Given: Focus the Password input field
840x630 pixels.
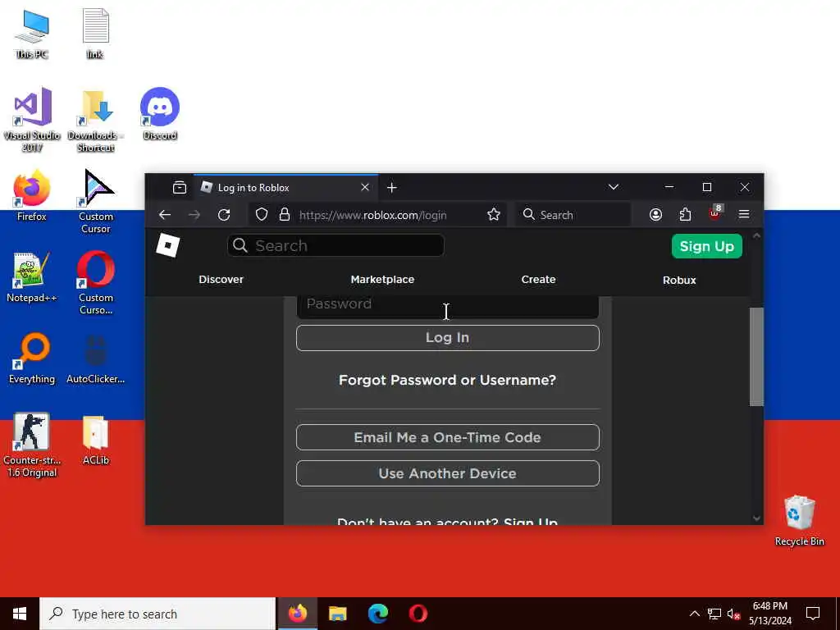Looking at the screenshot, I should click(x=447, y=307).
